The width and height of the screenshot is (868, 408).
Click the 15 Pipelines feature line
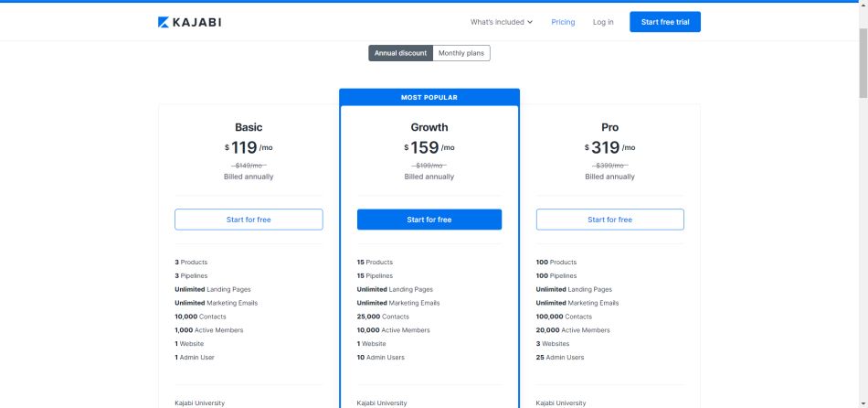[x=375, y=275]
